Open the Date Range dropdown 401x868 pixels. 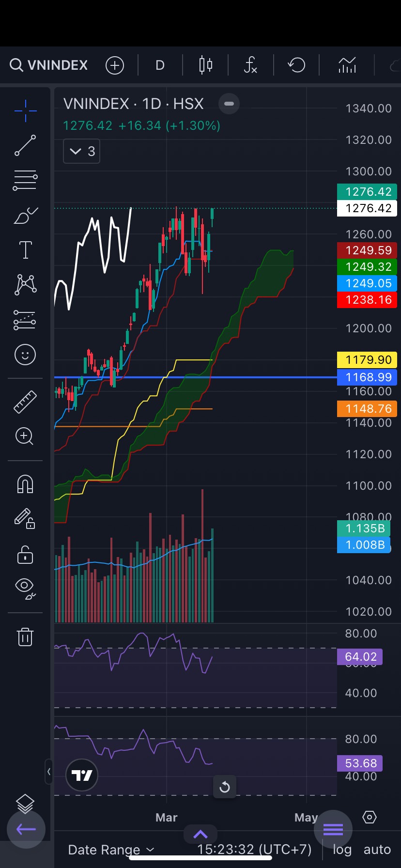click(x=111, y=850)
